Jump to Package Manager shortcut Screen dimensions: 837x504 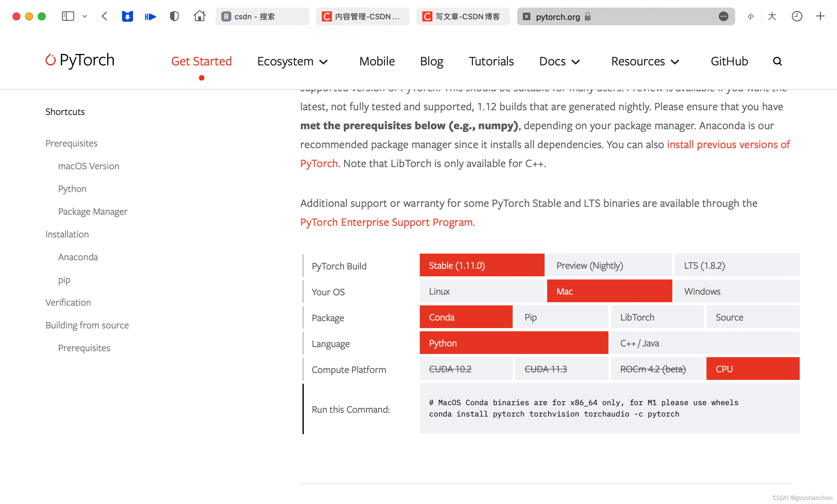click(93, 212)
